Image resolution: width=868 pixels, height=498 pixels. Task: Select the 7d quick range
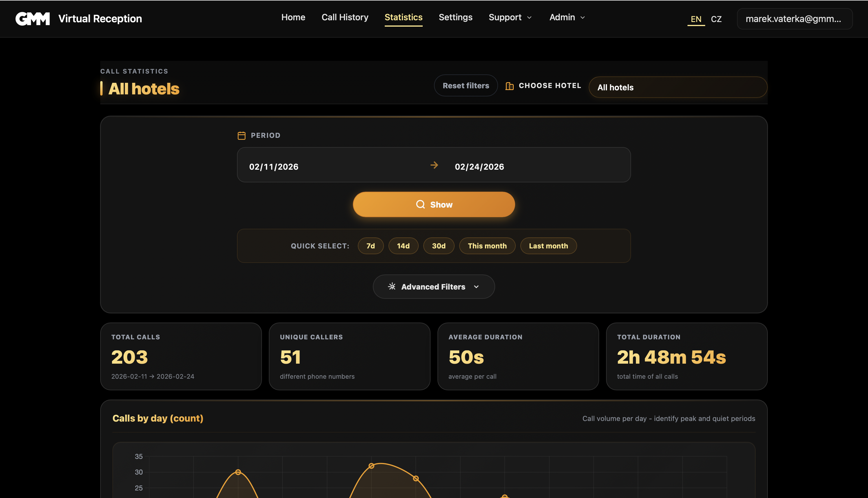(371, 246)
